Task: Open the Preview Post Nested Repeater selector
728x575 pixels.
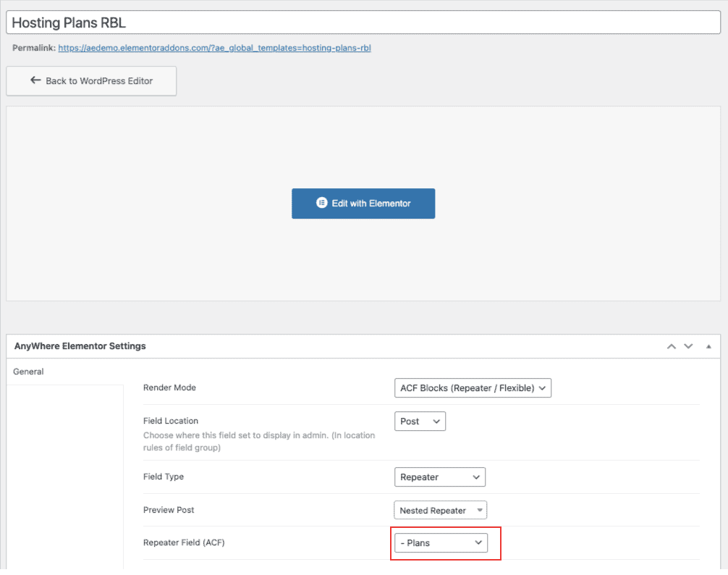Action: click(x=440, y=510)
